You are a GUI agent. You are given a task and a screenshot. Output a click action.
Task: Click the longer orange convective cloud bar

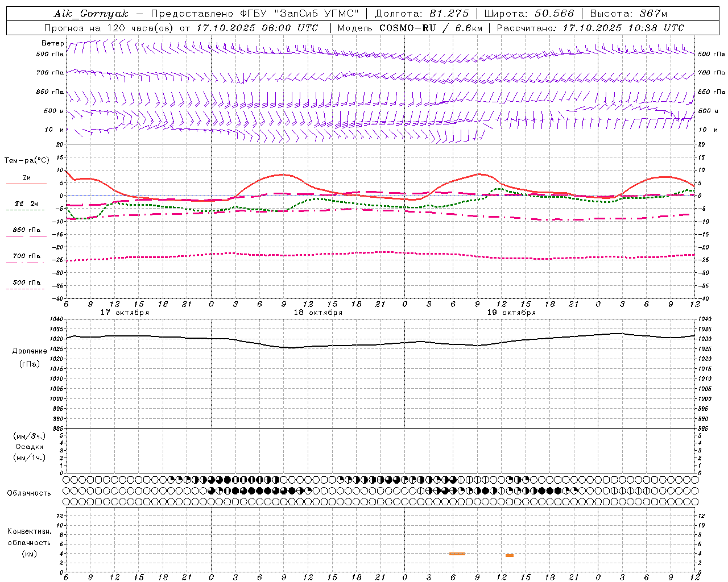click(x=457, y=554)
